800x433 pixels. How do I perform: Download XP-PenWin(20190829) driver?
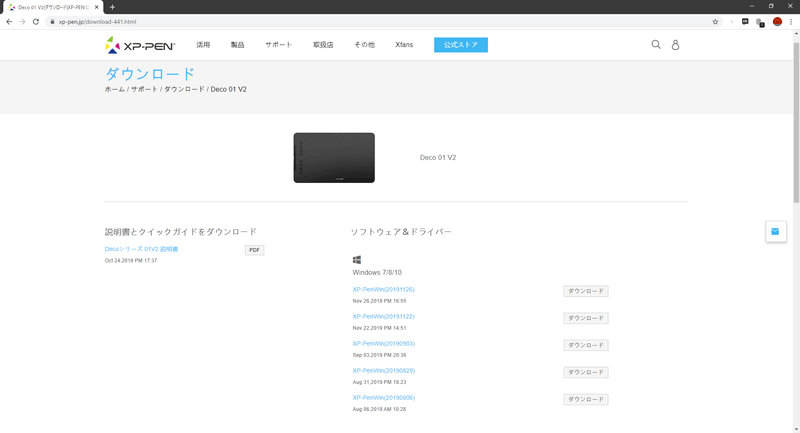tap(586, 372)
